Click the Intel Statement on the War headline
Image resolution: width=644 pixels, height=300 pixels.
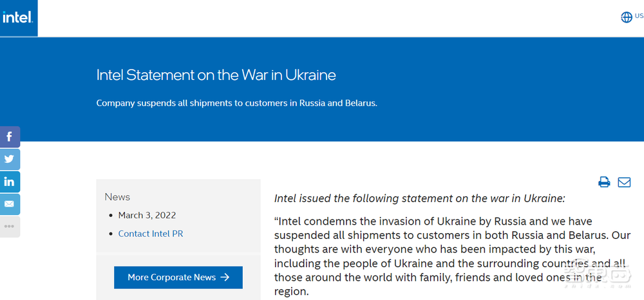(216, 75)
